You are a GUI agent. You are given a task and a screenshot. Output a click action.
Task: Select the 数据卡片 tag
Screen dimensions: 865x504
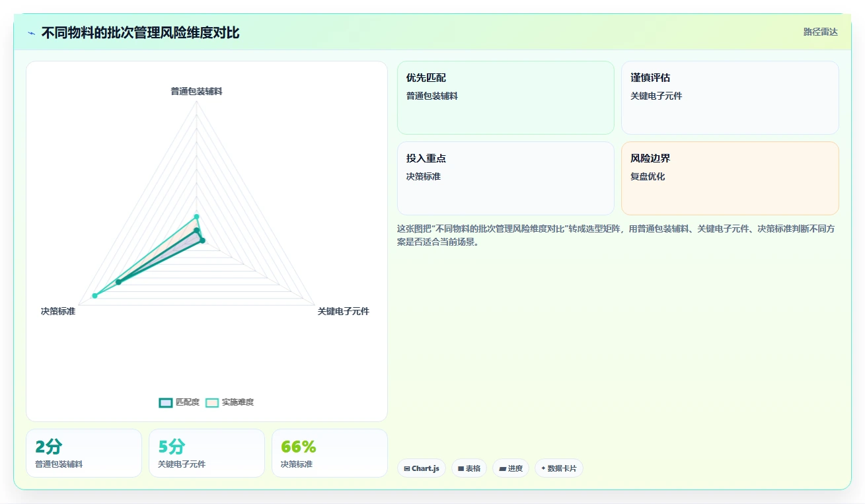[559, 468]
